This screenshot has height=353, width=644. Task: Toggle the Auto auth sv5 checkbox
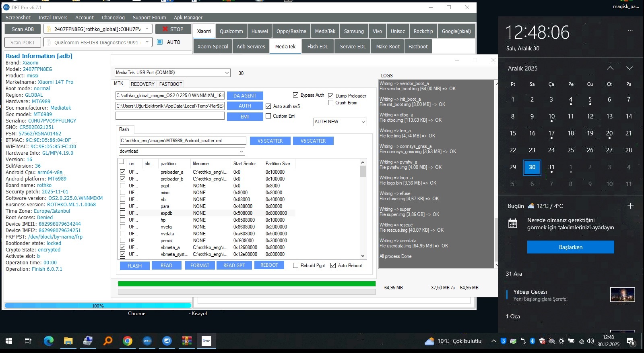coord(268,106)
